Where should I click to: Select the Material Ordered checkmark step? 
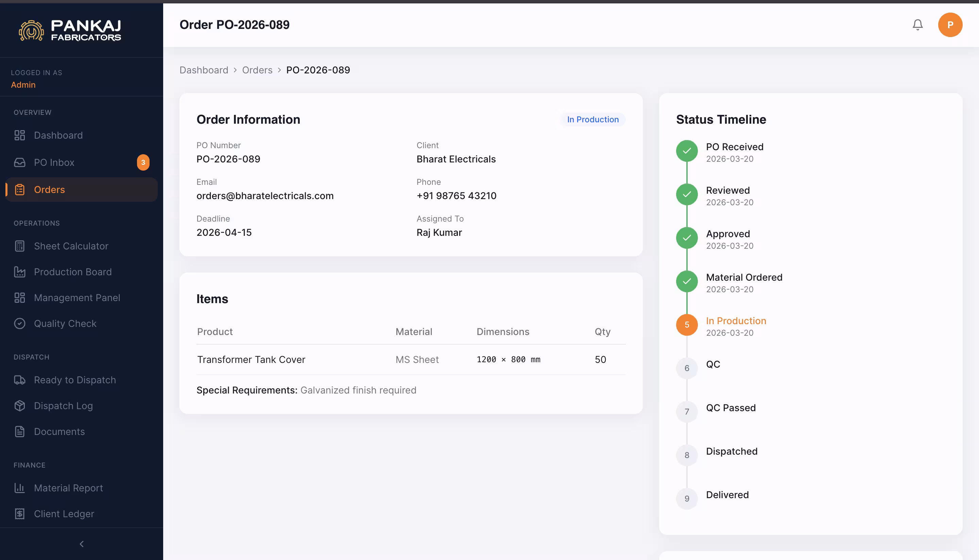687,281
